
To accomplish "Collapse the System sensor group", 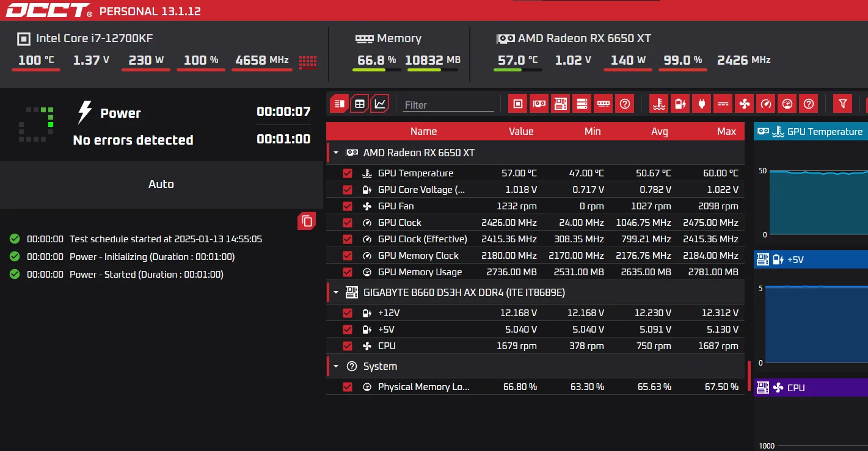I will coord(336,367).
